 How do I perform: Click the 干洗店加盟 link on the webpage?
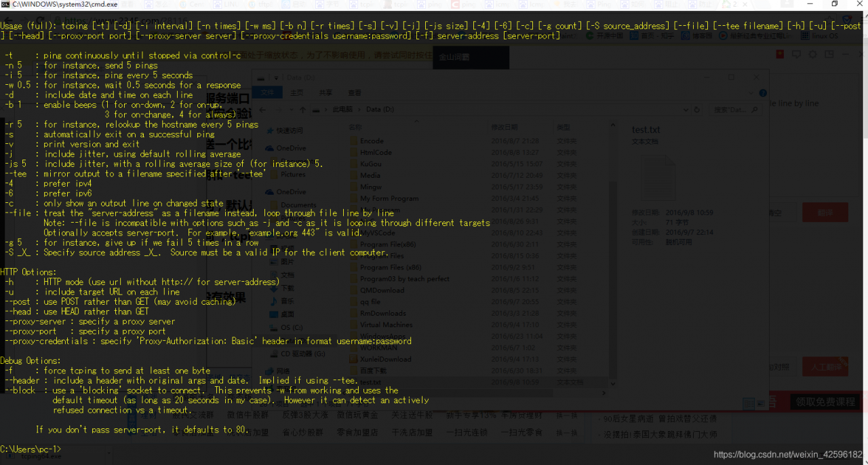[412, 432]
